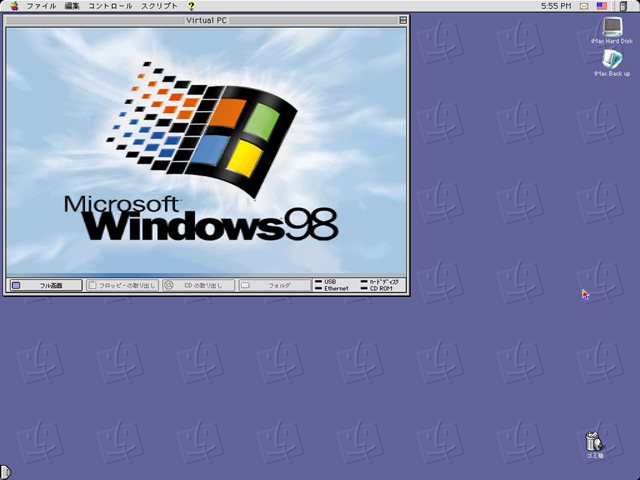
Task: Open the ファイル menu
Action: click(41, 6)
